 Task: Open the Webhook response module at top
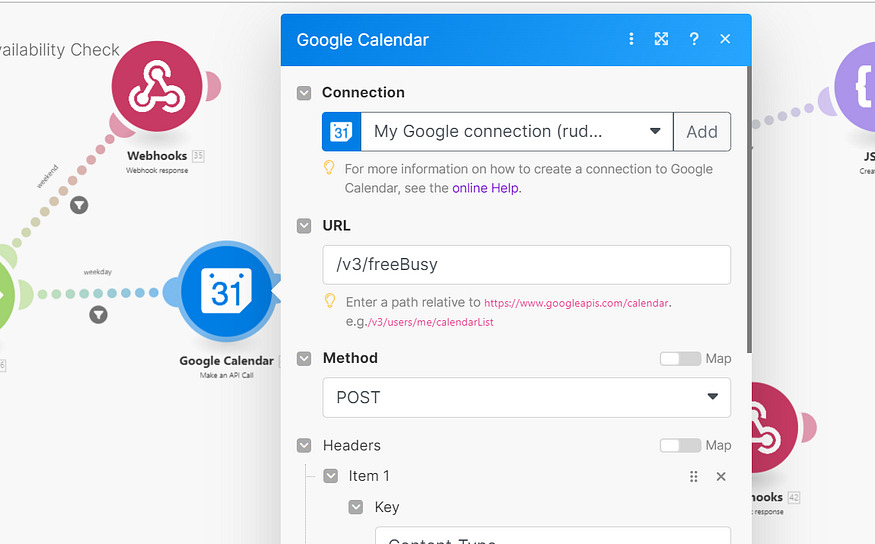click(x=157, y=86)
